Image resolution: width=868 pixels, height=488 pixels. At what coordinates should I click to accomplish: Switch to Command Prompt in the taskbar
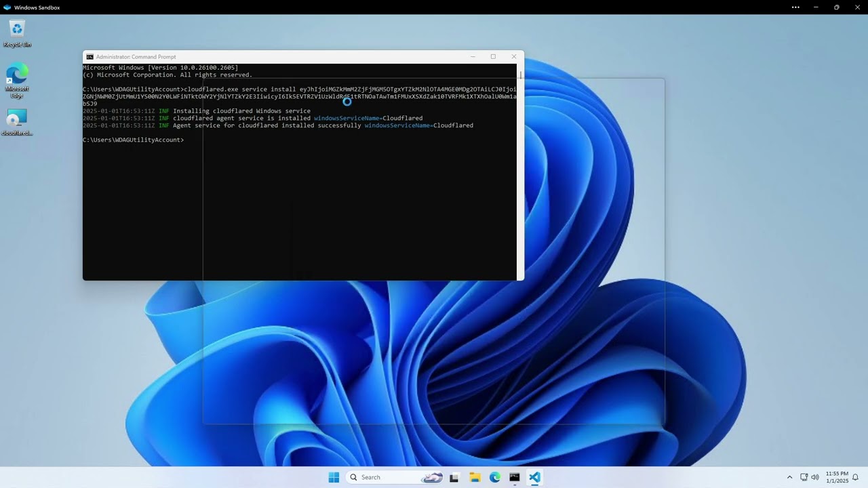coord(515,477)
